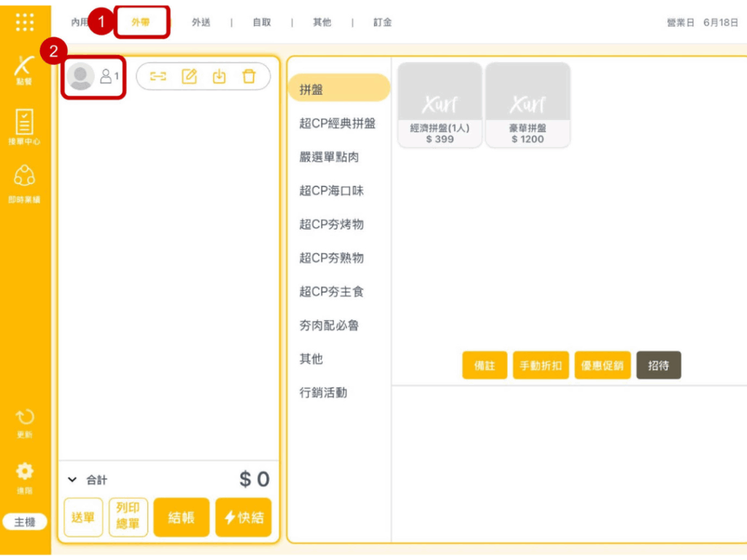Click the split/merge order icon
This screenshot has height=560, width=747.
pyautogui.click(x=158, y=76)
